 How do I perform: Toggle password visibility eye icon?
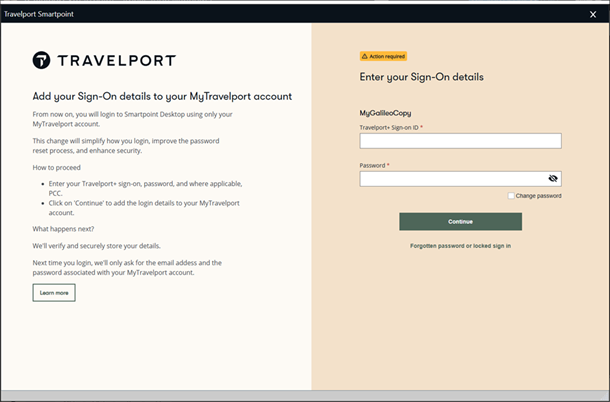[x=553, y=179]
